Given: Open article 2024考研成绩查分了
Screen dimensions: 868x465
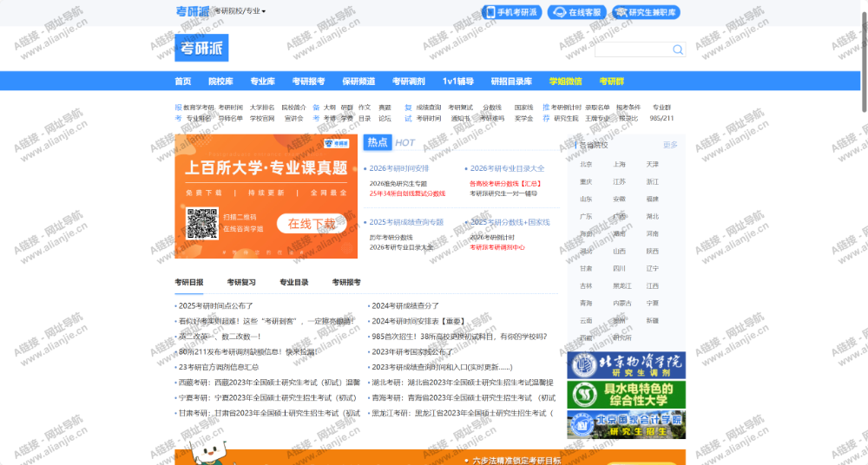Looking at the screenshot, I should 405,305.
